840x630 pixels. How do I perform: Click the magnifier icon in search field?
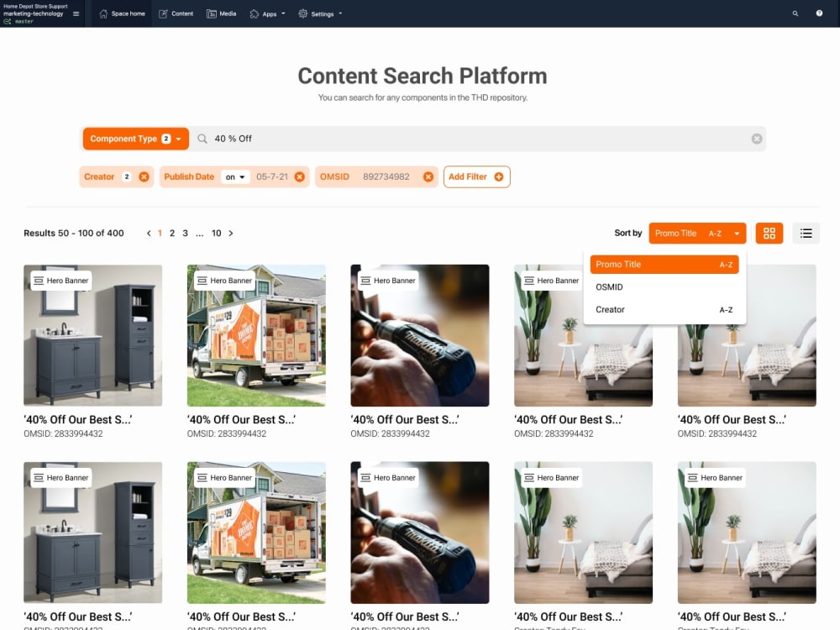(x=202, y=139)
